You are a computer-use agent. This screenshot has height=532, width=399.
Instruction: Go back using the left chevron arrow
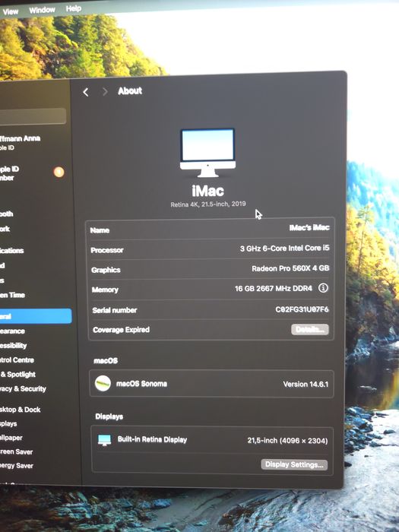click(x=85, y=92)
